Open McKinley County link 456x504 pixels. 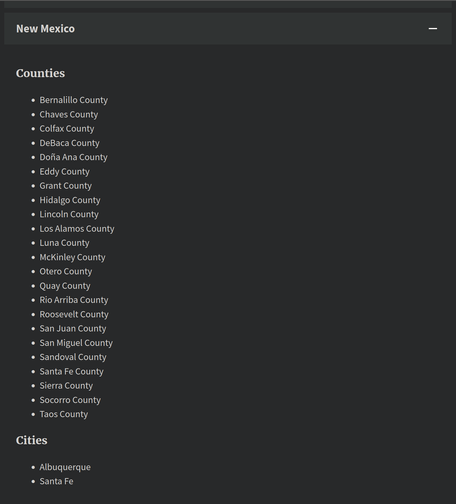click(72, 257)
